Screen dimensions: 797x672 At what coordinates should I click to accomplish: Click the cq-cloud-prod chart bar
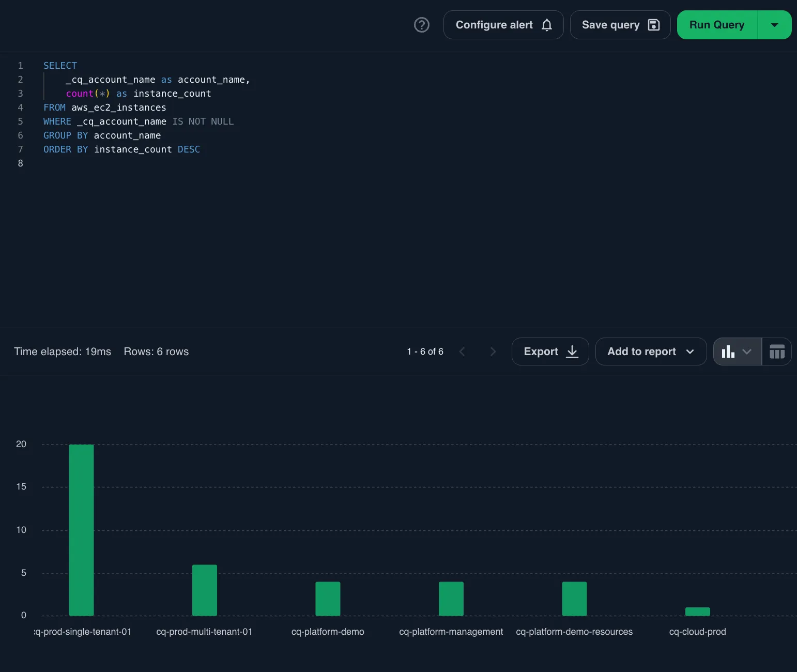(697, 611)
